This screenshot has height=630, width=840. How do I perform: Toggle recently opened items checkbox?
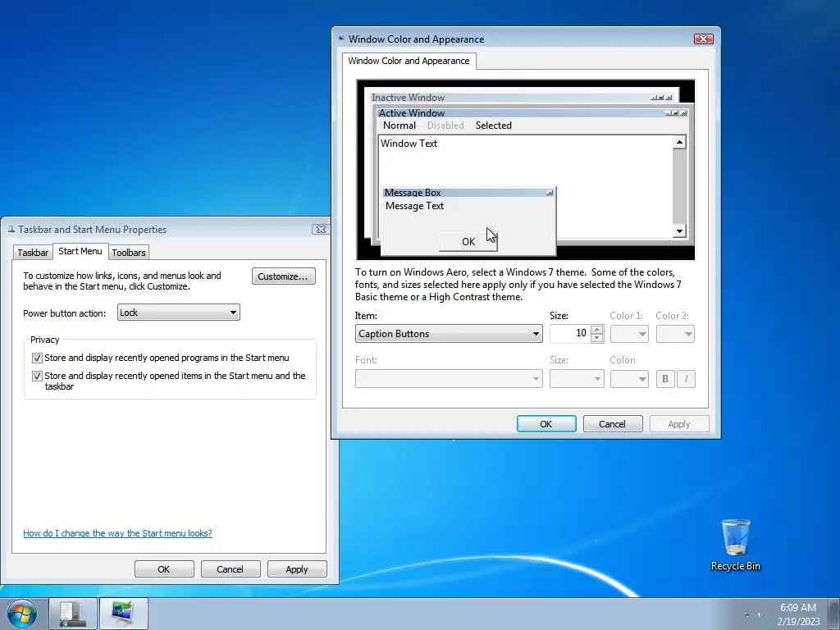click(37, 376)
